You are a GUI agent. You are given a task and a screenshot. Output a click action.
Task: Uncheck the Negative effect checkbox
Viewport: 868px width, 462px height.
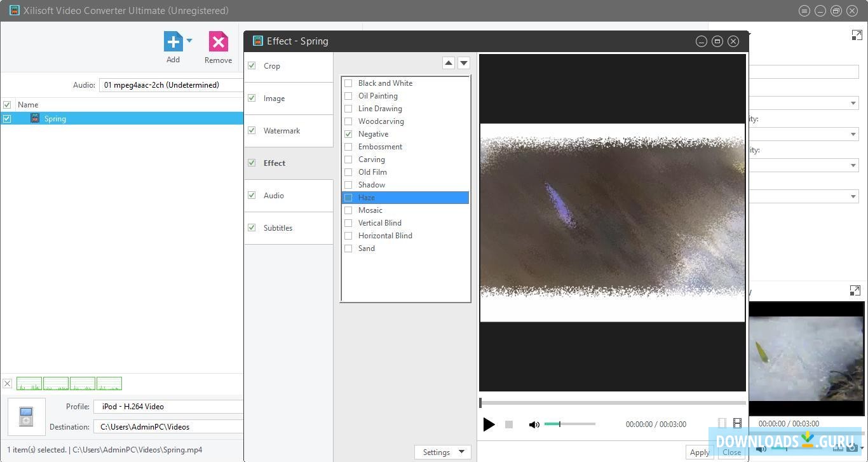point(348,134)
